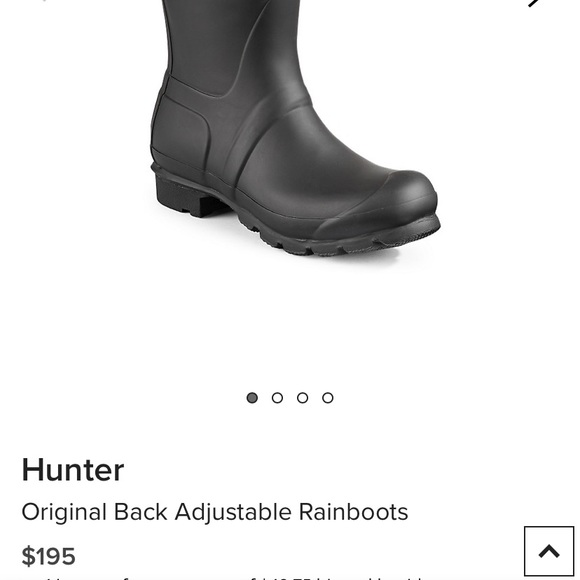Screen dimensions: 580x580
Task: Click the word Rainboots in product name
Action: click(x=354, y=512)
